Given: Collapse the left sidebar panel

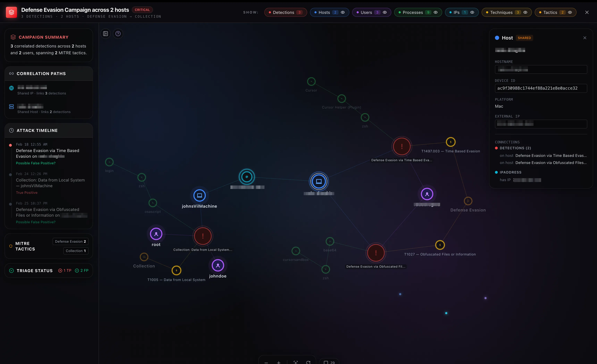Looking at the screenshot, I should tap(105, 34).
